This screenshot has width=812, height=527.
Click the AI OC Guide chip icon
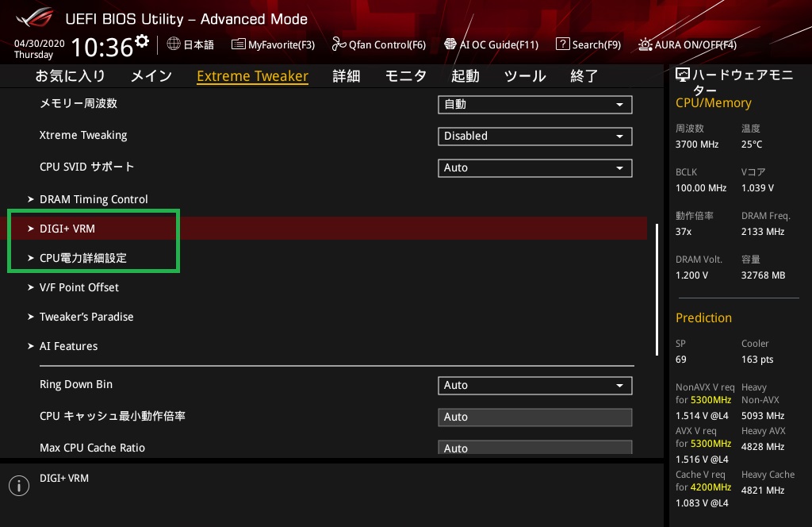click(x=450, y=44)
